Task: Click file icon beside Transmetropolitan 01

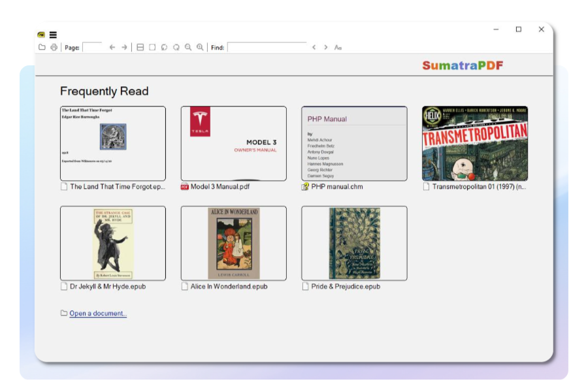Action: coord(426,186)
